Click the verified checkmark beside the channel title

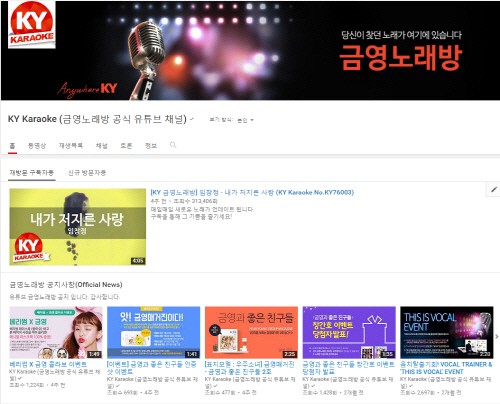pos(192,119)
